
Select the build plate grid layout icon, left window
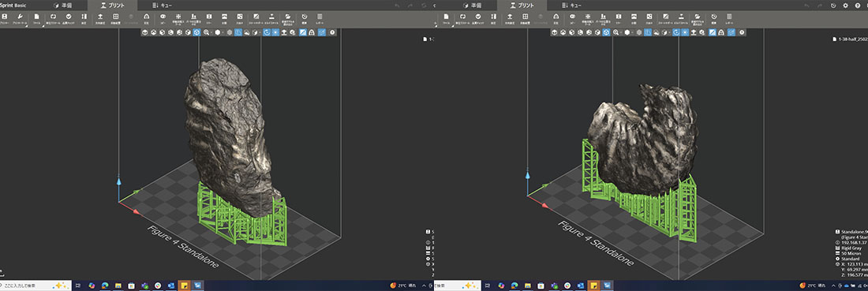click(115, 17)
